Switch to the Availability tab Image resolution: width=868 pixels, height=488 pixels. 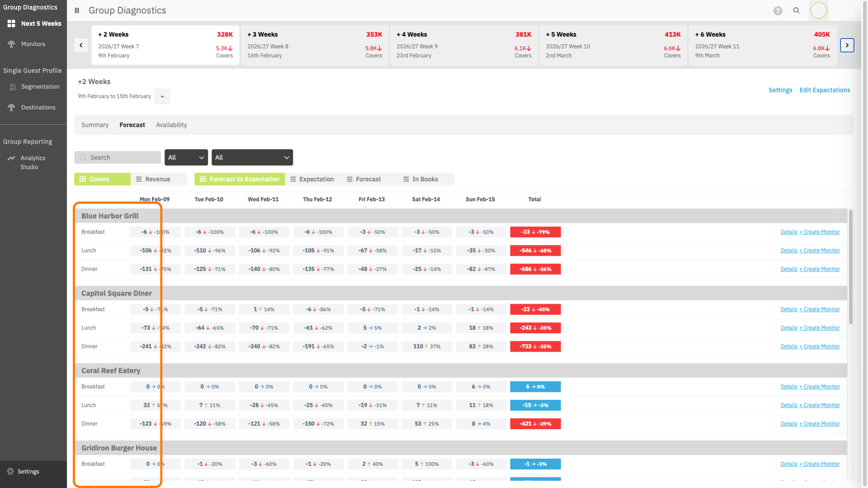pos(171,125)
